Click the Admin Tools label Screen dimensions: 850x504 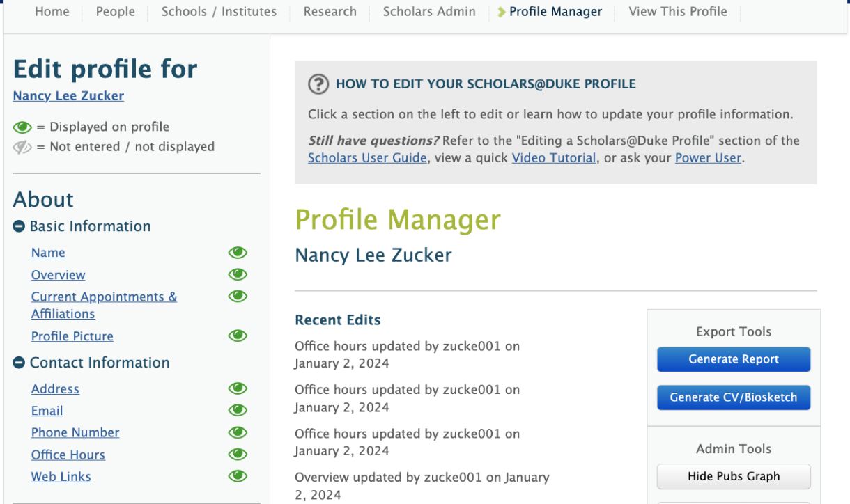click(734, 449)
